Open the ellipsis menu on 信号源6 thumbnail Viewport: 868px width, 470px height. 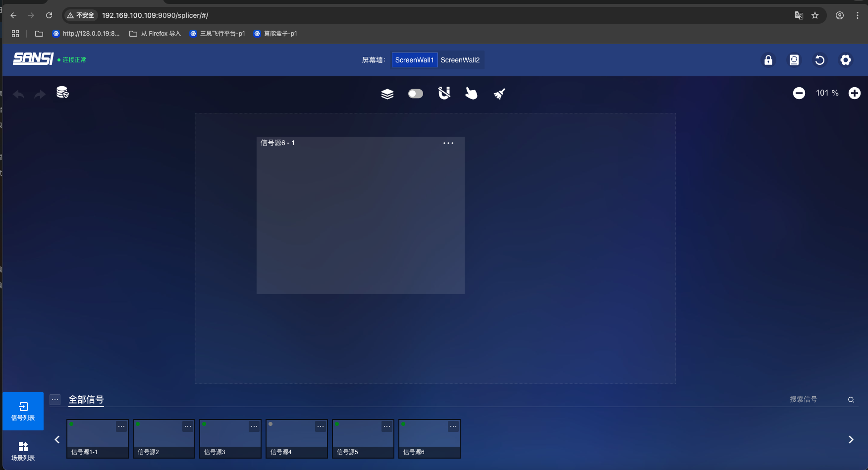[x=453, y=426]
